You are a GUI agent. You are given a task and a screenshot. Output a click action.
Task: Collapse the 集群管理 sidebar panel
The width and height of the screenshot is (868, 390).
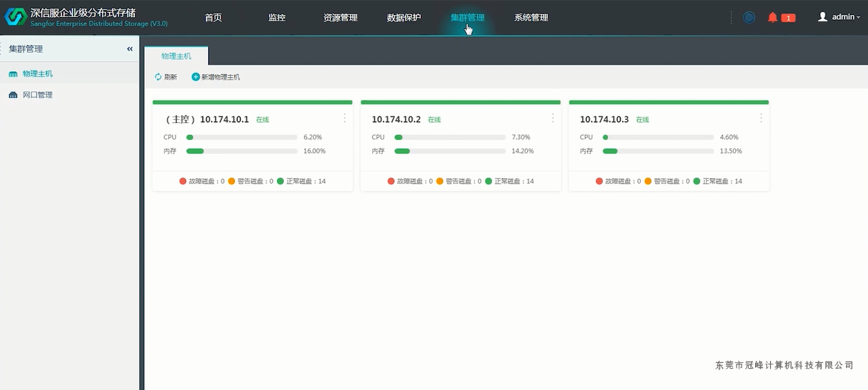130,49
